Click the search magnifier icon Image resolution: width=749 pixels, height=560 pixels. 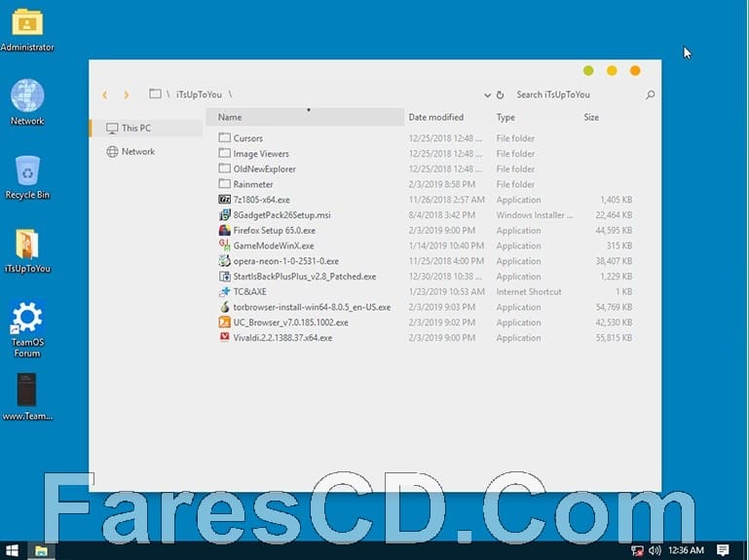click(x=650, y=94)
